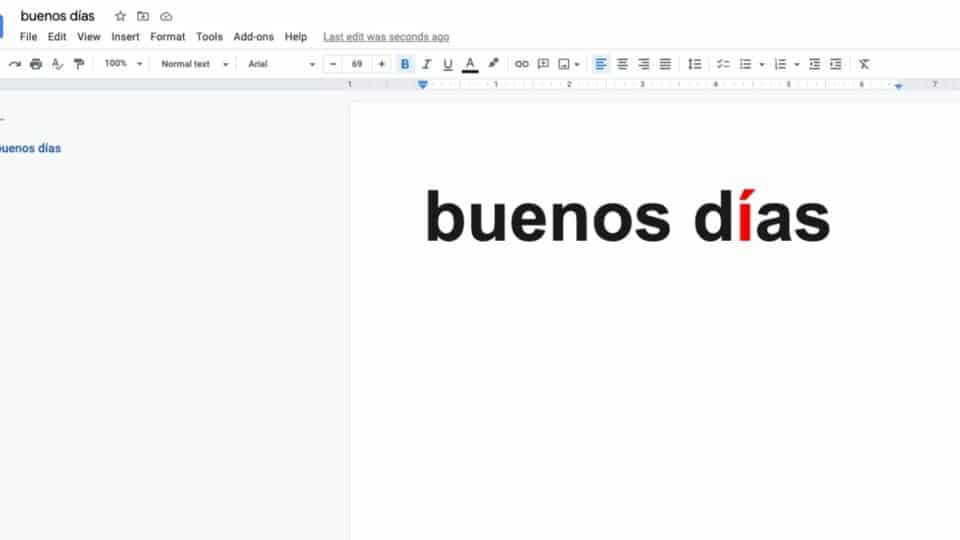
Task: Star the buenos días document
Action: click(x=120, y=16)
